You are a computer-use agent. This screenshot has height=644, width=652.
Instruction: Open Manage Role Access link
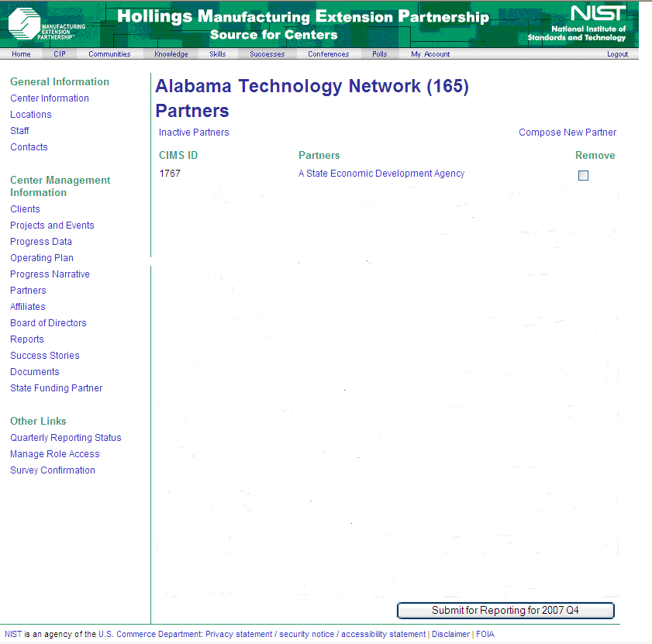pos(55,454)
